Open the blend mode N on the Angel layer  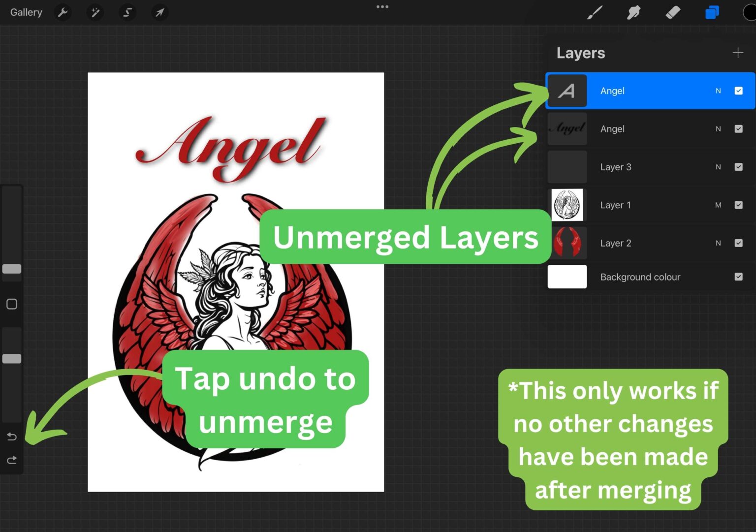click(718, 91)
